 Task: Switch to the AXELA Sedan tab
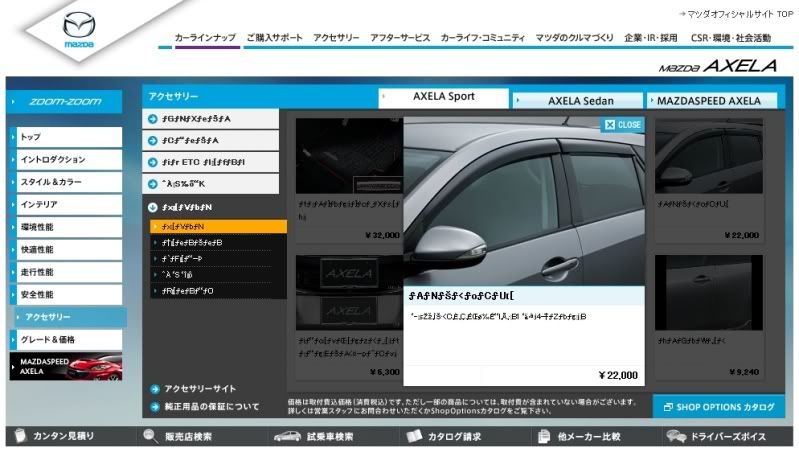[x=578, y=100]
